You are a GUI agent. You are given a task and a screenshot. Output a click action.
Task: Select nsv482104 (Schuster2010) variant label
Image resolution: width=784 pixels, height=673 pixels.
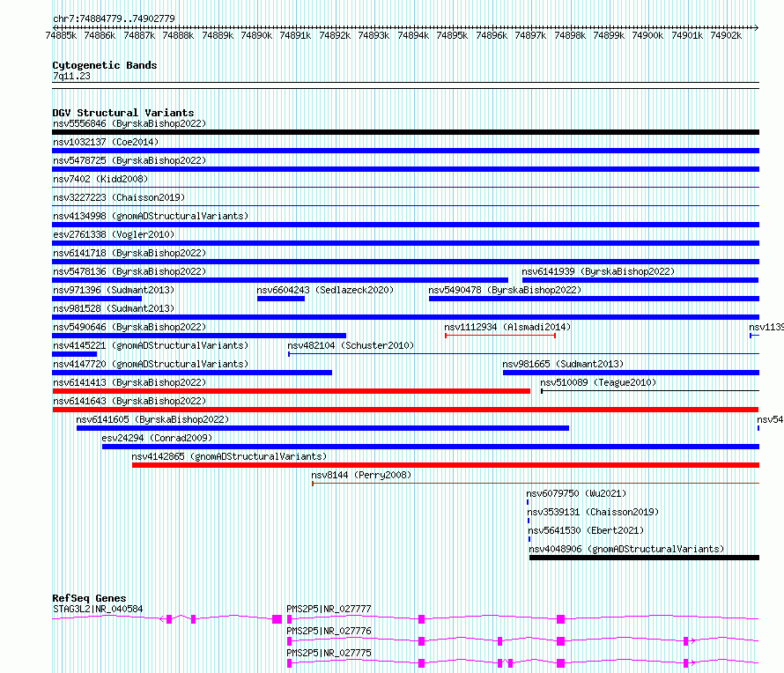tap(351, 345)
